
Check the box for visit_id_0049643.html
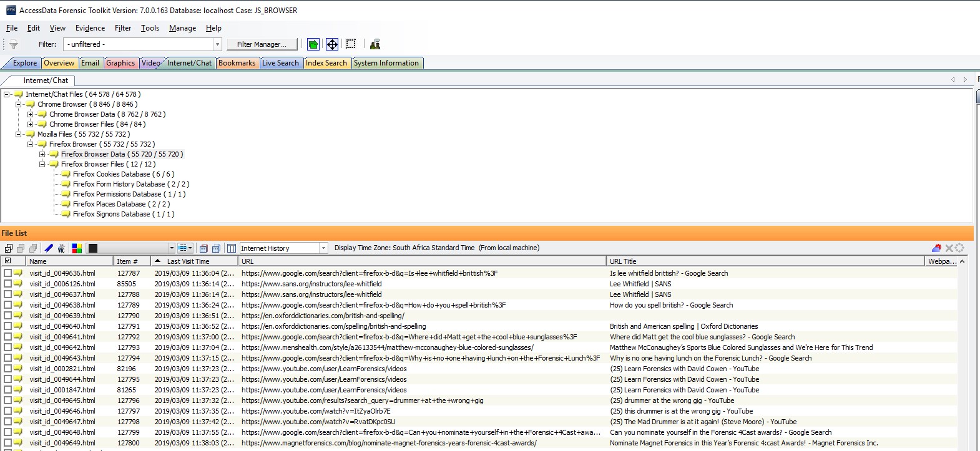pos(7,358)
